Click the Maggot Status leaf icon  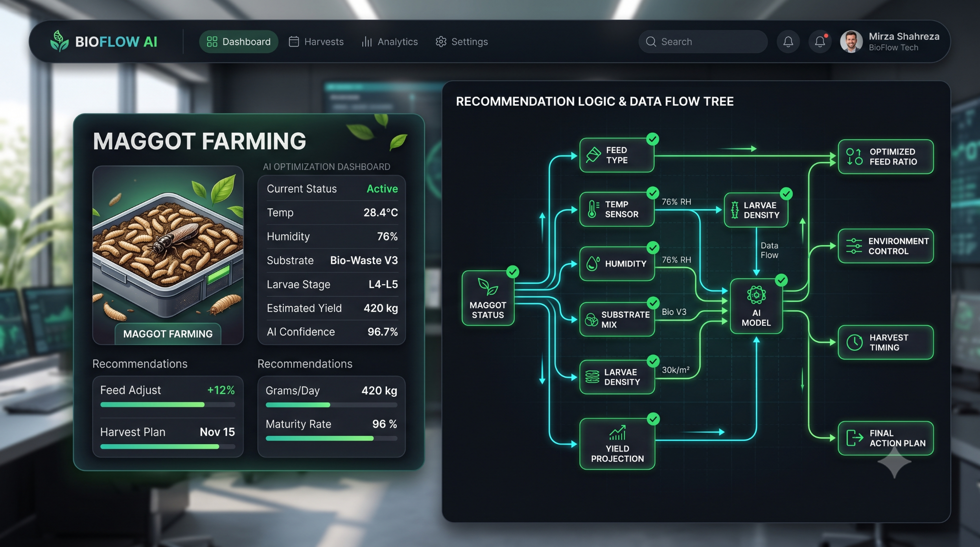tap(488, 287)
